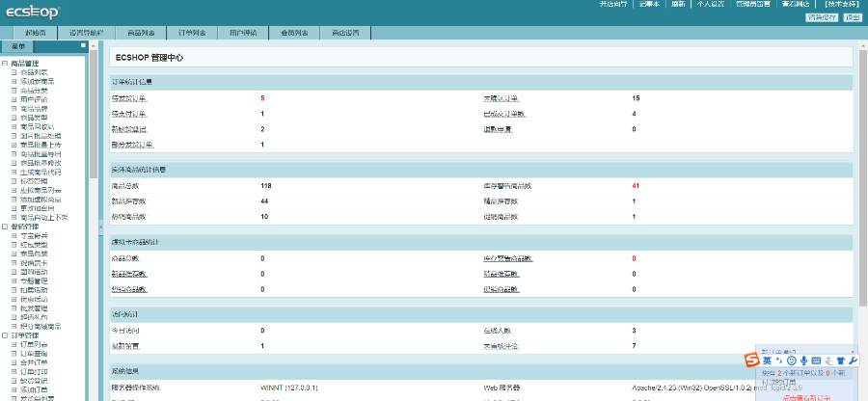This screenshot has width=868, height=401.
Task: Collapse the 商品管理 tree section
Action: click(x=5, y=64)
